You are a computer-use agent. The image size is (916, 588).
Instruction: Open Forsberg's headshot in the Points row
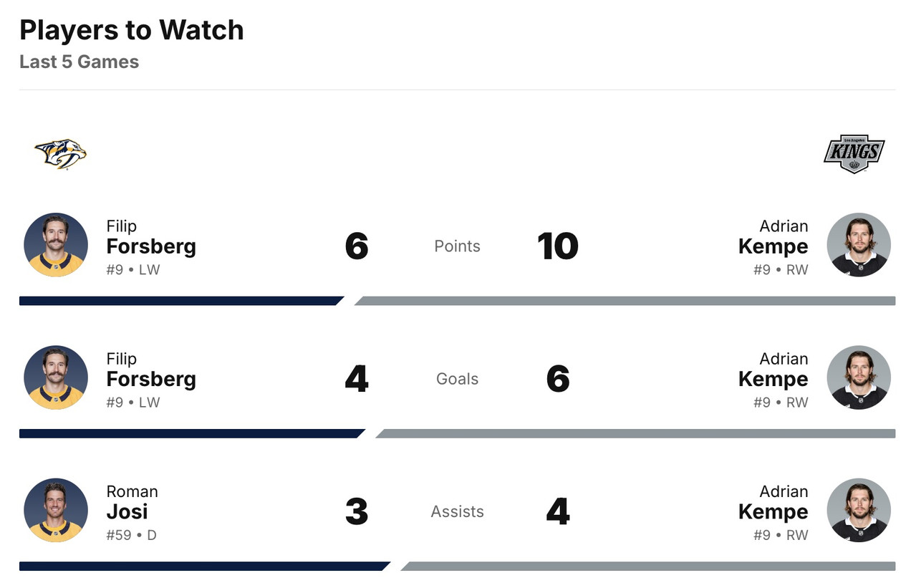point(56,245)
